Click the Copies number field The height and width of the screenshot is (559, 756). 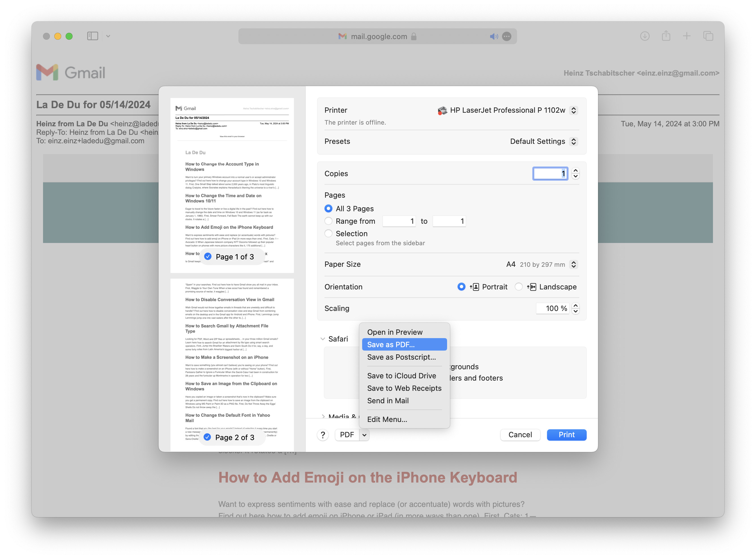click(x=550, y=174)
